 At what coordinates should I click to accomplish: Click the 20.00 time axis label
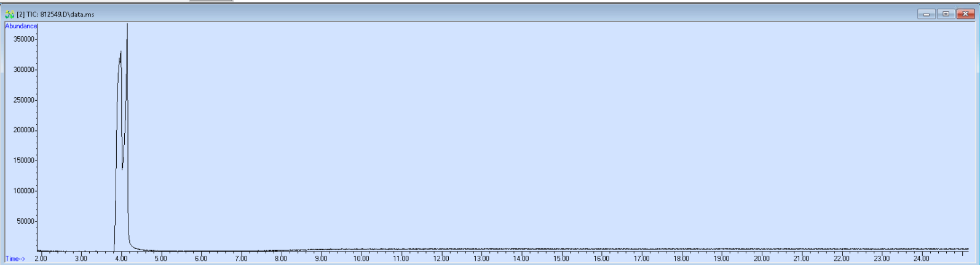pyautogui.click(x=762, y=259)
